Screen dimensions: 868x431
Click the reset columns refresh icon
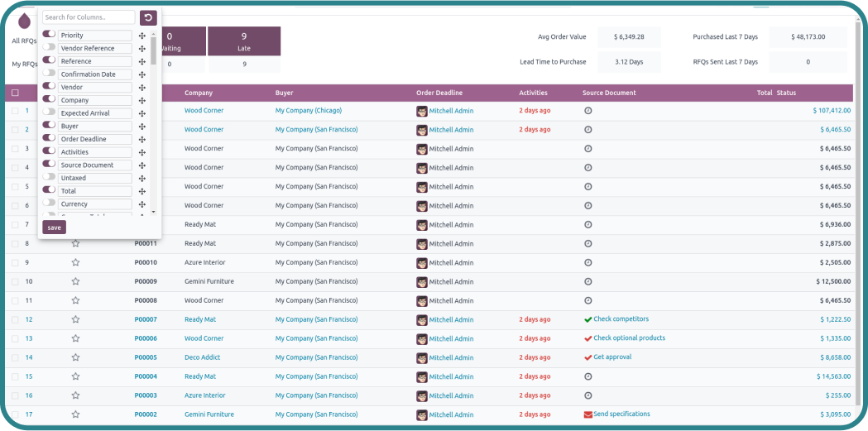click(x=148, y=17)
